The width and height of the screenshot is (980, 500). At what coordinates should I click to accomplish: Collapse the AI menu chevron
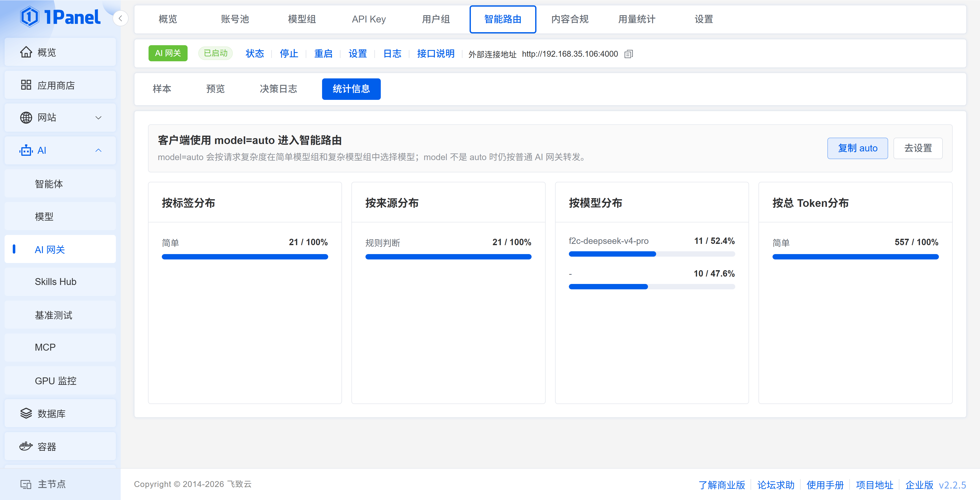coord(99,150)
